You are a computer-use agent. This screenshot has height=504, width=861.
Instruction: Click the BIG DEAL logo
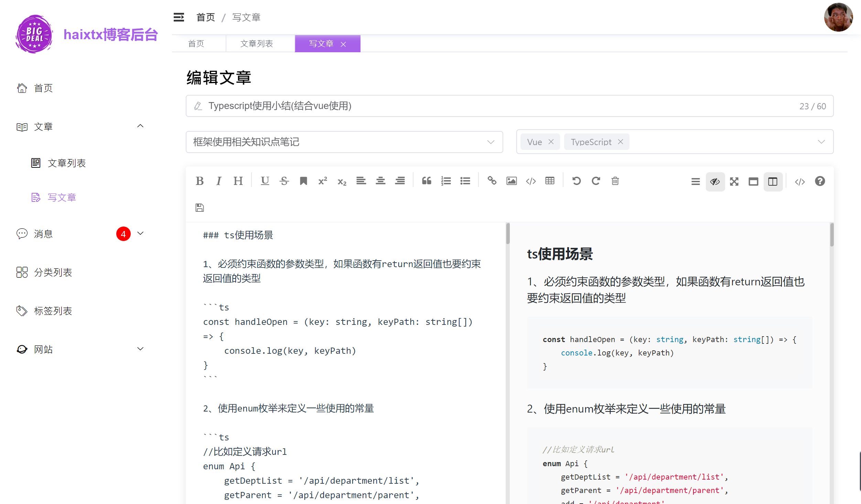[34, 34]
